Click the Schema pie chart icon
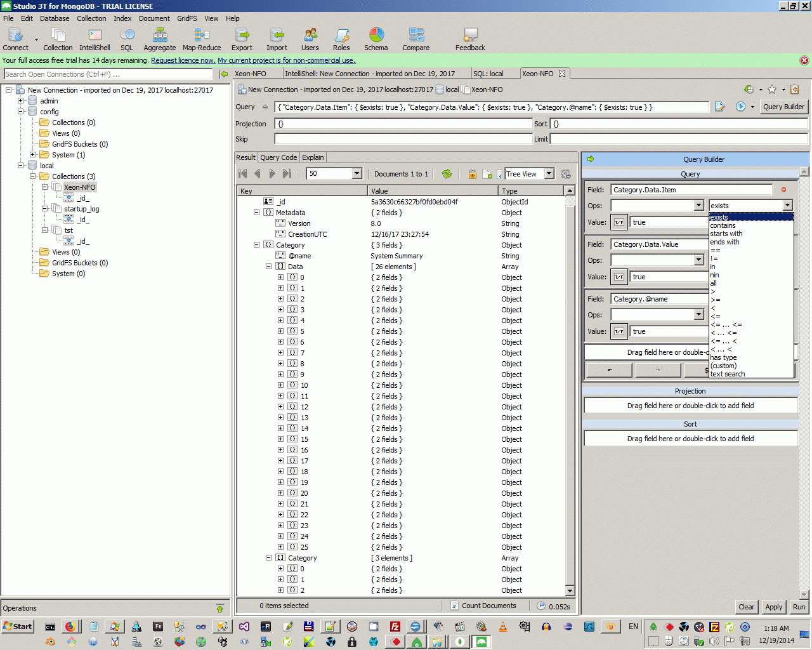812x650 pixels. click(376, 39)
